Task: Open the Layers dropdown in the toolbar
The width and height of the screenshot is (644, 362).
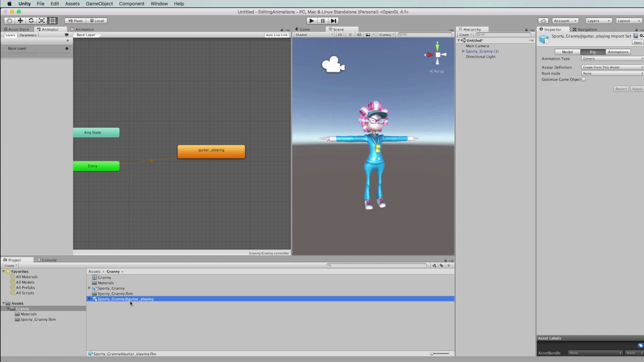Action: pyautogui.click(x=599, y=21)
